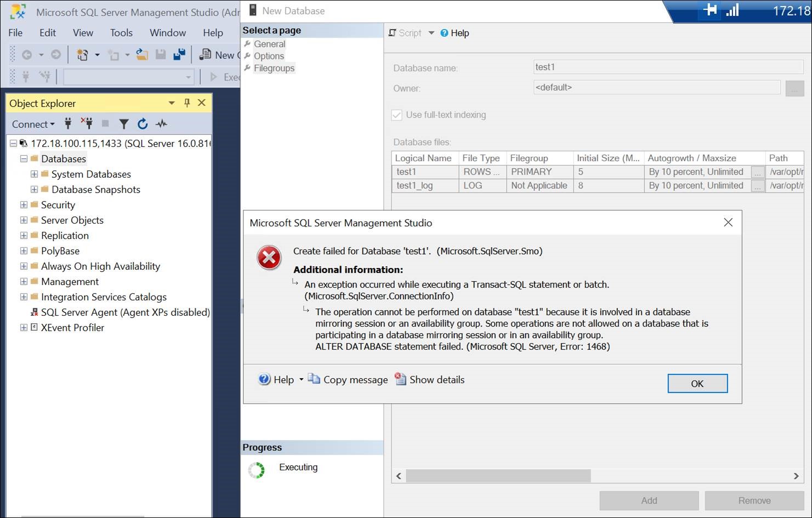Expand the PolyBase node
The width and height of the screenshot is (812, 518).
click(24, 251)
